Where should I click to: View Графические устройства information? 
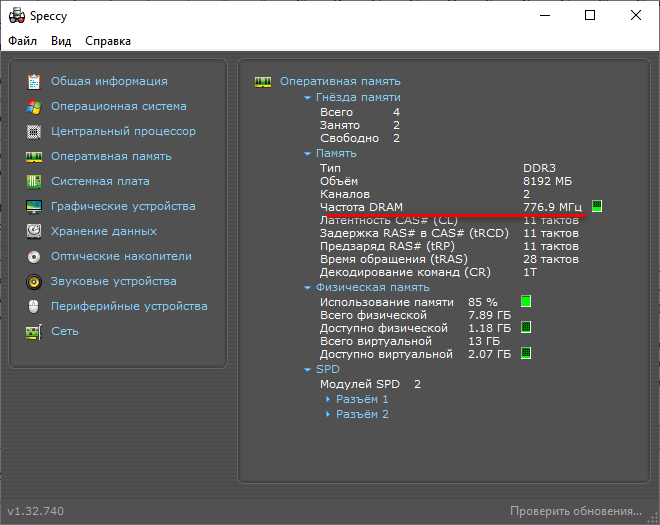pyautogui.click(x=123, y=206)
